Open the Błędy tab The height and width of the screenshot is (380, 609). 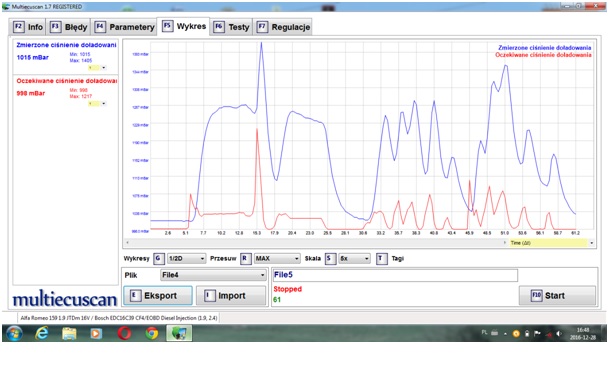(x=68, y=27)
